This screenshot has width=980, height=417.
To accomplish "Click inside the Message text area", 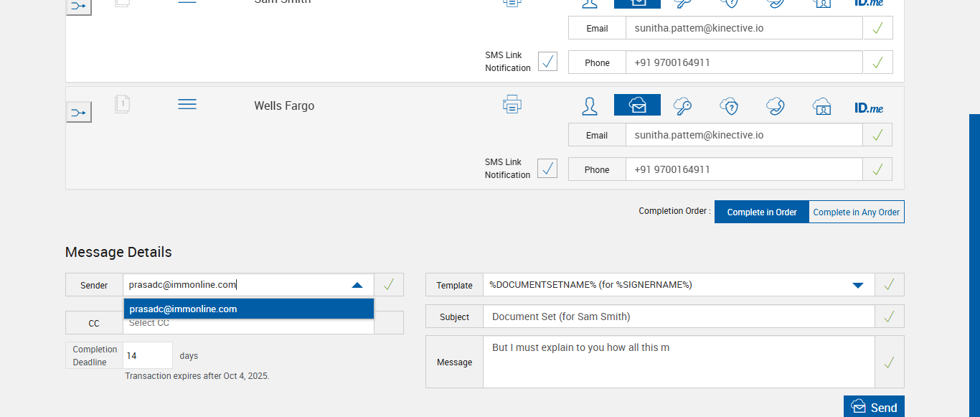I will coord(679,362).
